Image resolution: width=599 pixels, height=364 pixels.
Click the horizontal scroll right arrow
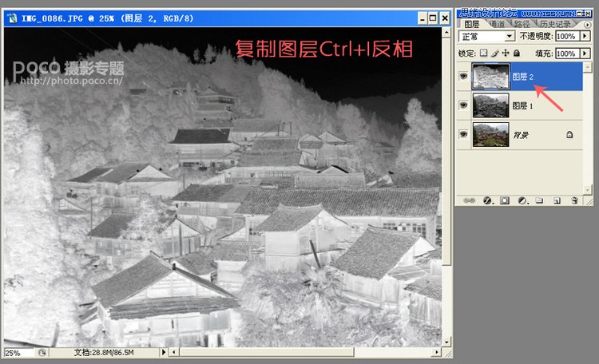click(437, 352)
